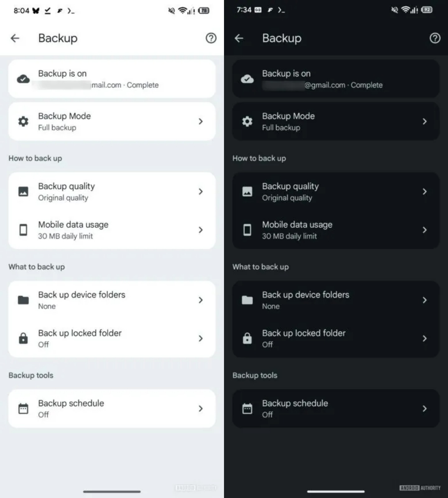
Task: Open 'Backup Mode' label in light screen
Action: click(x=64, y=116)
